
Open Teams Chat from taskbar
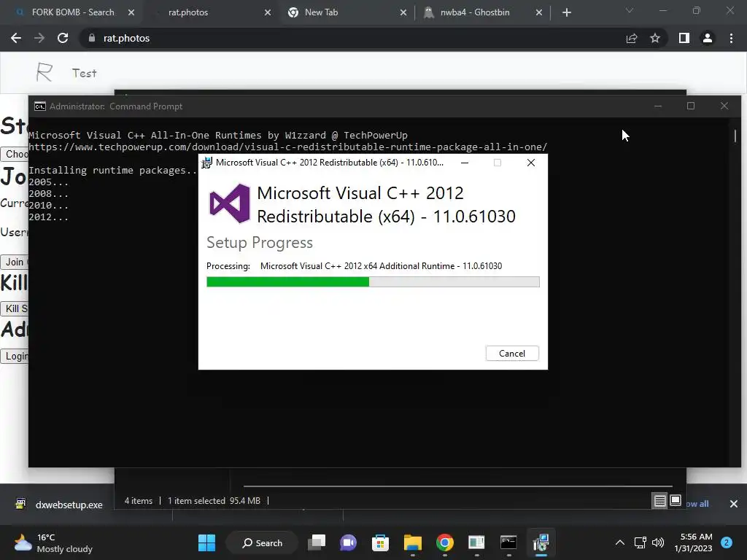(348, 542)
